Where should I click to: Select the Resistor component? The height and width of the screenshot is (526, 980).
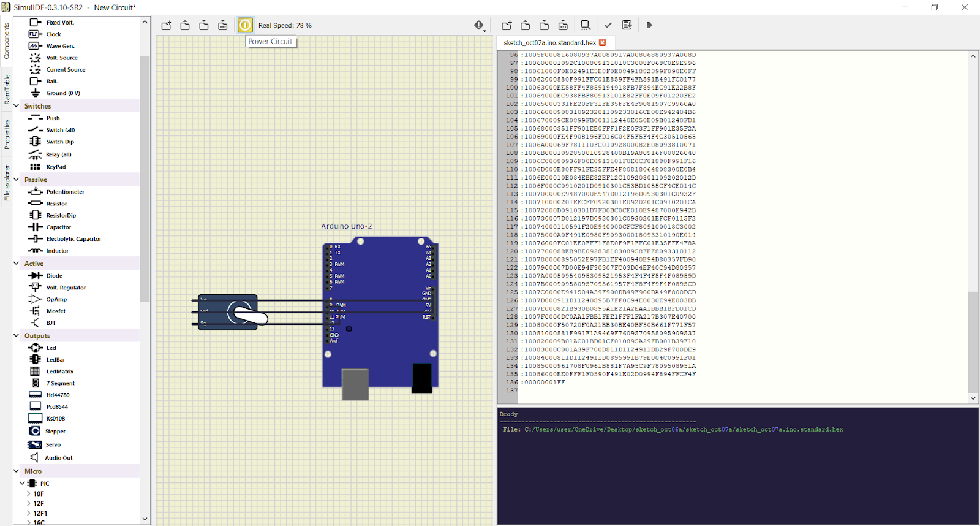(x=56, y=204)
